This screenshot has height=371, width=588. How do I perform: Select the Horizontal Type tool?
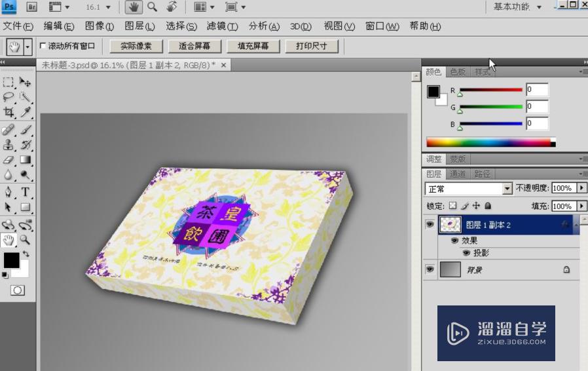(x=26, y=192)
